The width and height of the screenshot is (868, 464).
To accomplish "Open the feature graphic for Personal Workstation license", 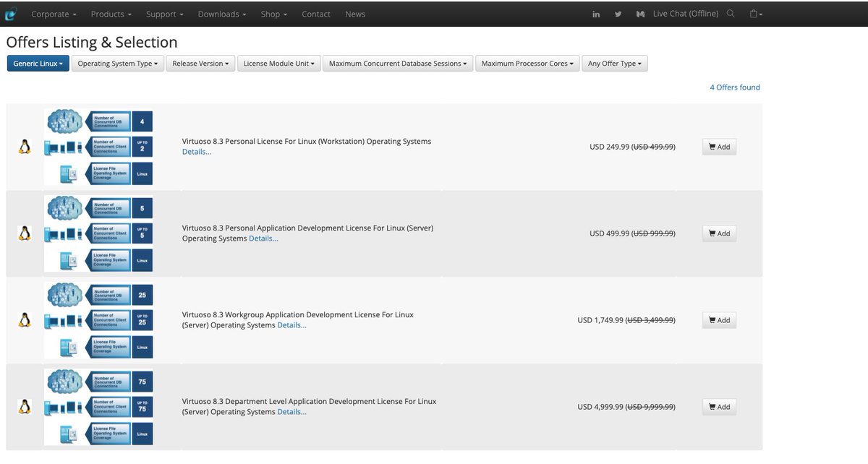I will tap(98, 147).
